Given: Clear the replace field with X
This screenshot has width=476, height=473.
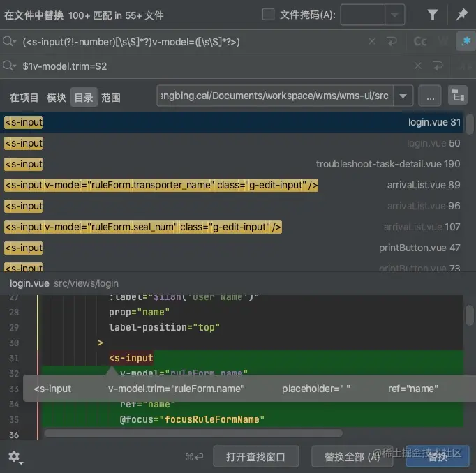Looking at the screenshot, I should click(x=418, y=66).
